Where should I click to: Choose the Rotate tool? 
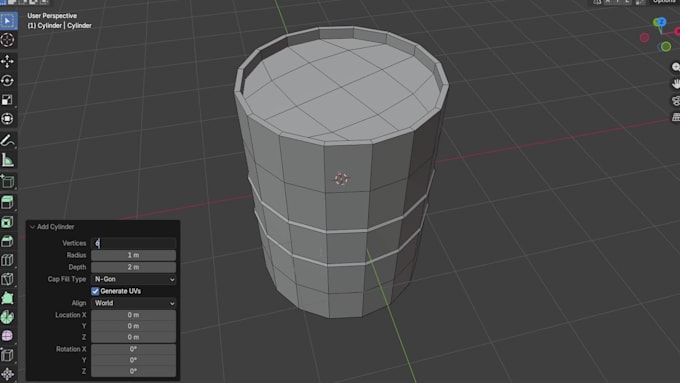[x=7, y=80]
